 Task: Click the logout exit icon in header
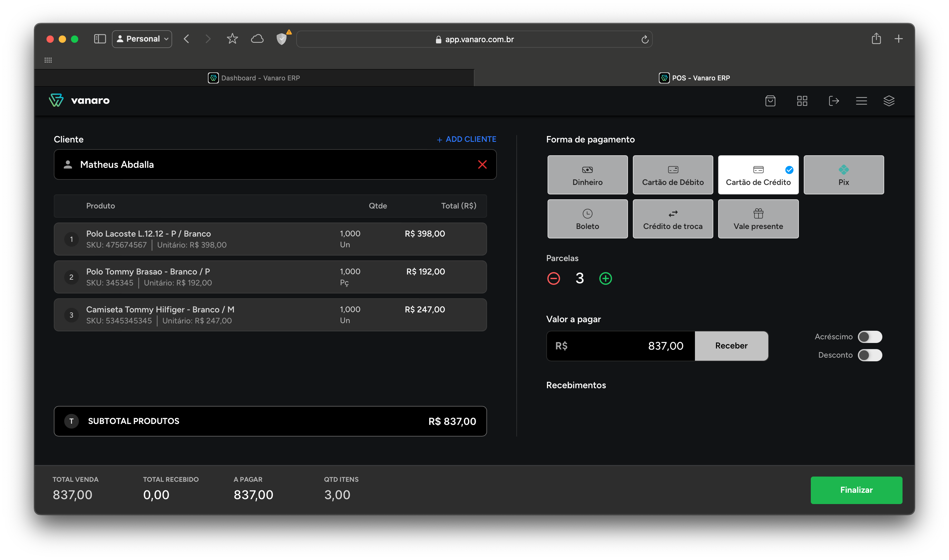coord(833,101)
